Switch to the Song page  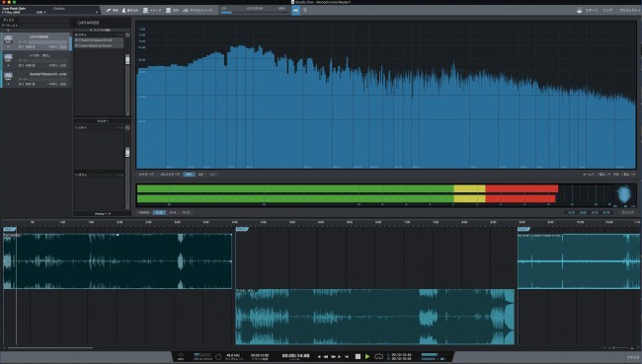click(607, 10)
